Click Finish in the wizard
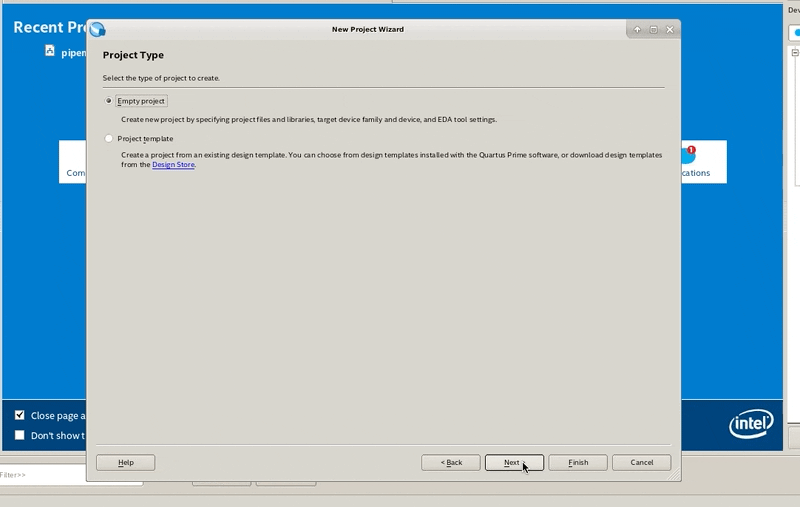 (x=578, y=463)
